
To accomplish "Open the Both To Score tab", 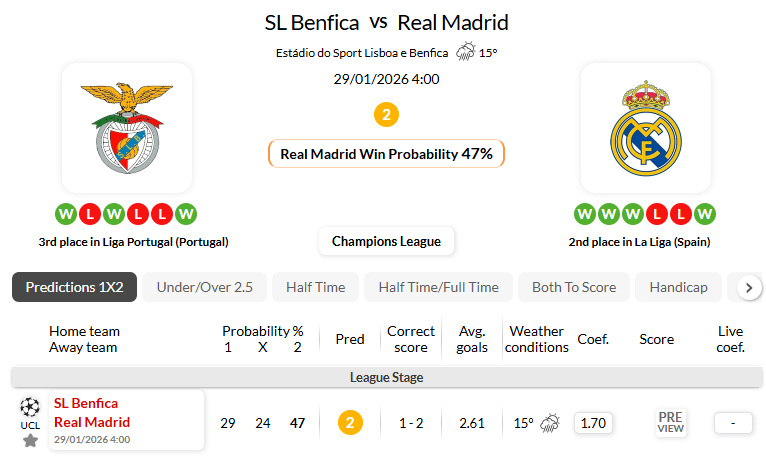I will 574,287.
